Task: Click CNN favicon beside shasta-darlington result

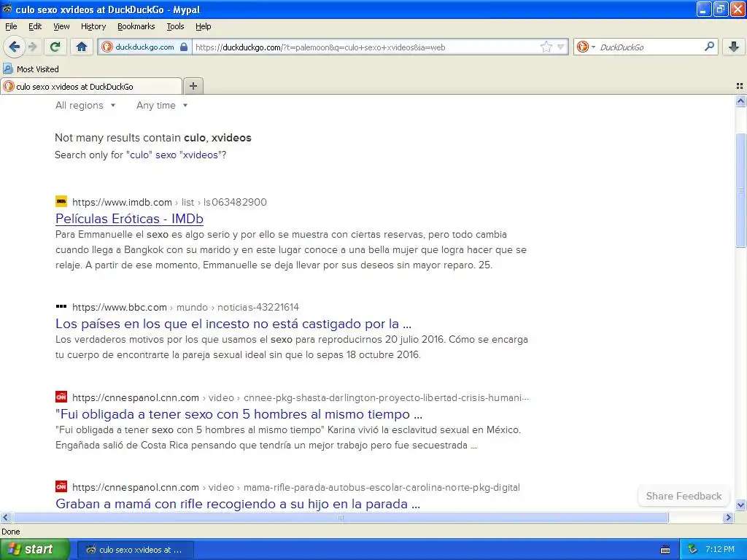Action: [x=61, y=397]
